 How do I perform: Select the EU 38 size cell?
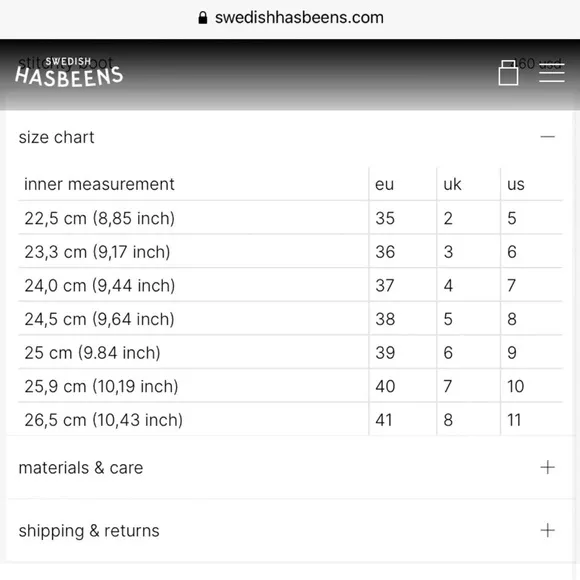tap(385, 319)
